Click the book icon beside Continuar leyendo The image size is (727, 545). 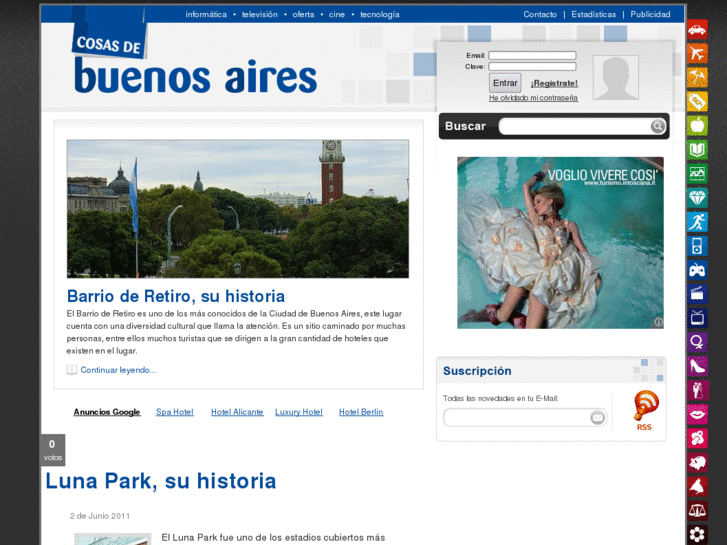click(71, 370)
